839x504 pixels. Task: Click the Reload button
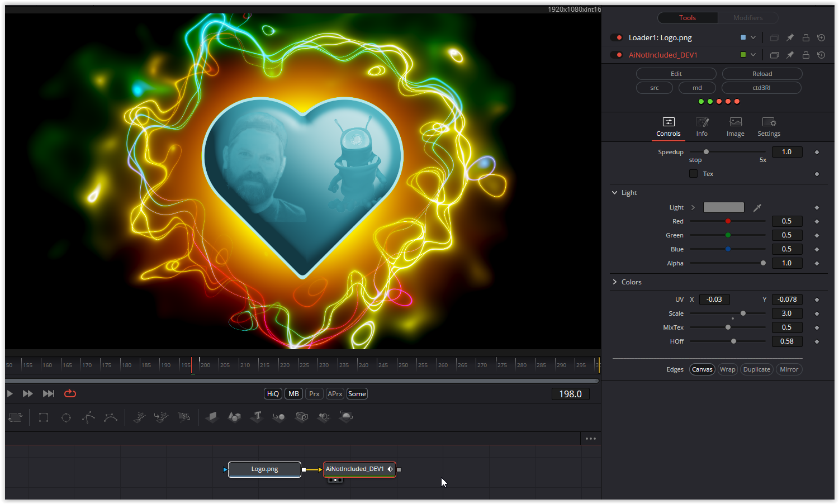[762, 74]
